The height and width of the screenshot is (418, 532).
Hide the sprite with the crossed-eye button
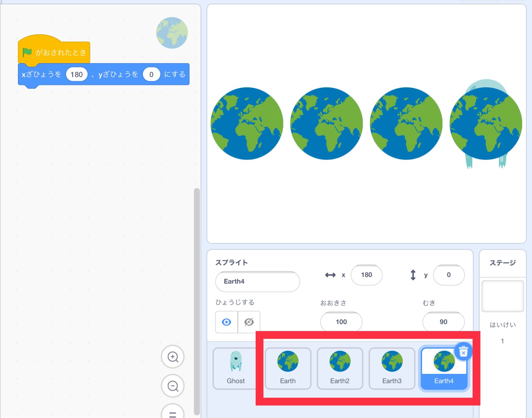(249, 322)
